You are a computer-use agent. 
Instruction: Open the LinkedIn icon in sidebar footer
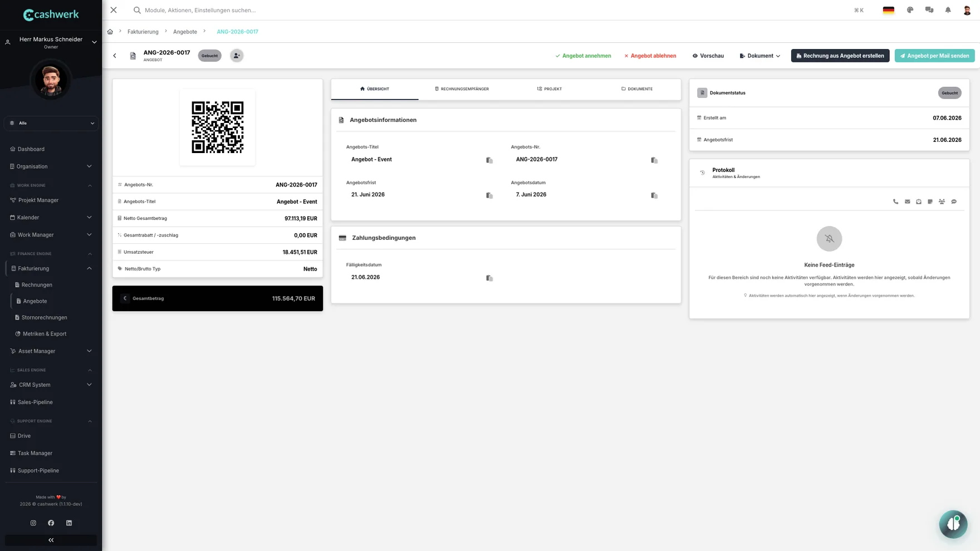coord(69,523)
